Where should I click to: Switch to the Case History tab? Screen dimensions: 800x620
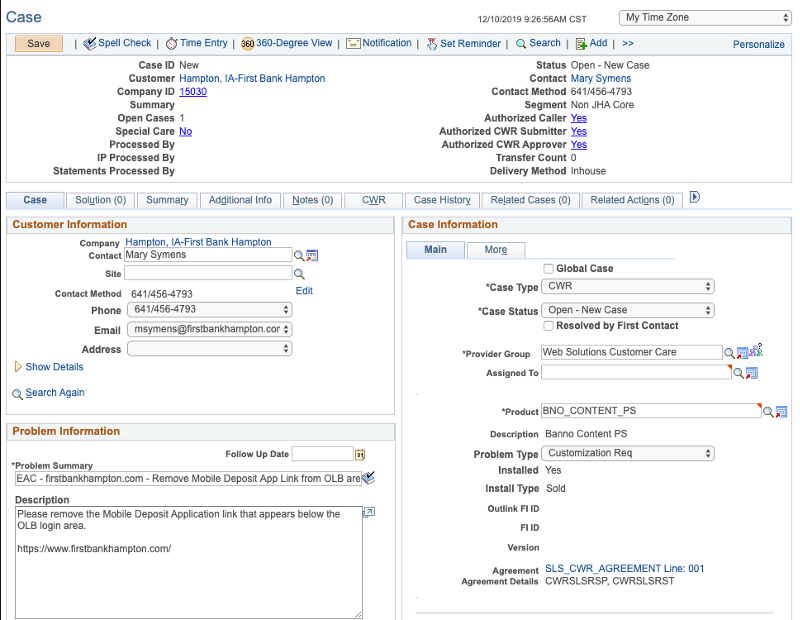[x=442, y=200]
